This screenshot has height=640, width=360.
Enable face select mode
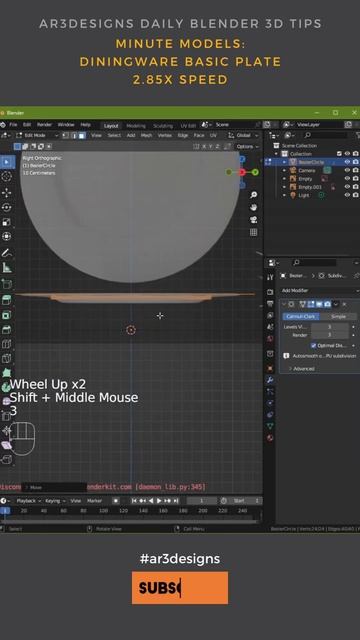click(82, 136)
